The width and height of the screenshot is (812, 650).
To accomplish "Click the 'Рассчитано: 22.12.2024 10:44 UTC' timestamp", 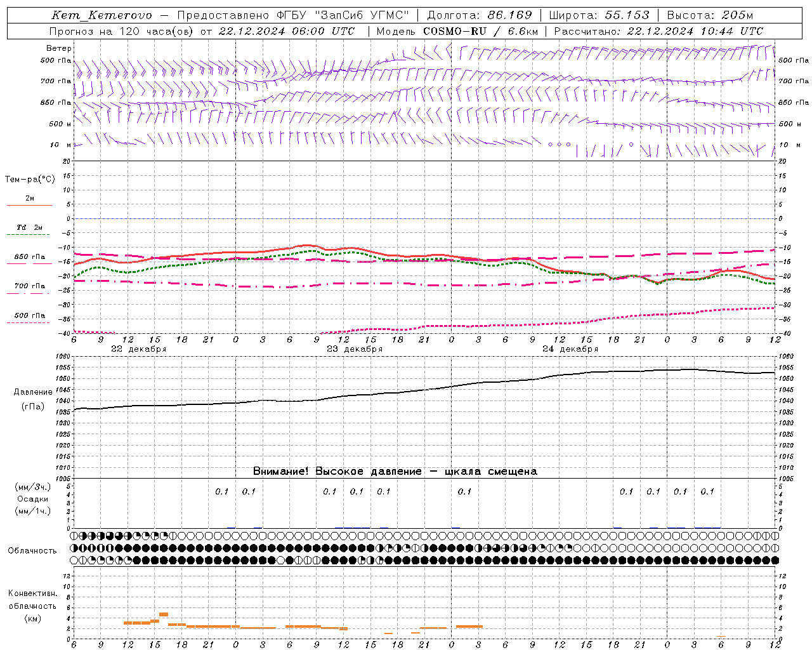I will click(x=658, y=31).
